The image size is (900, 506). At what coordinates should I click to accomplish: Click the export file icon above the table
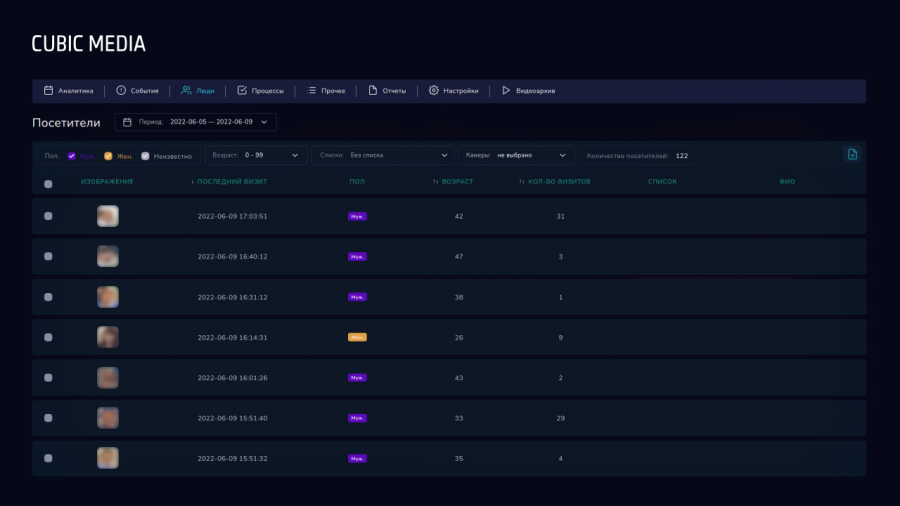pos(852,154)
